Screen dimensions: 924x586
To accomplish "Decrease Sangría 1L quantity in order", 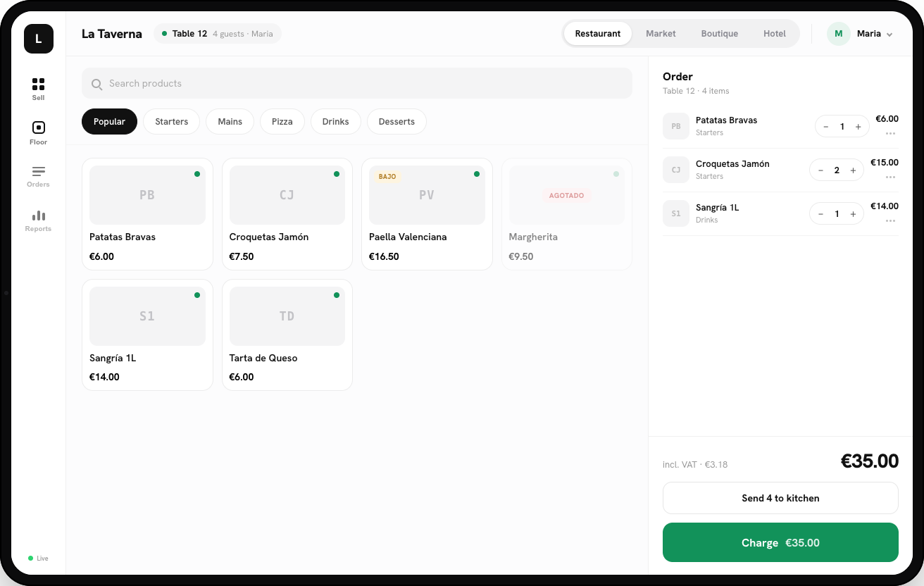I will tap(820, 214).
